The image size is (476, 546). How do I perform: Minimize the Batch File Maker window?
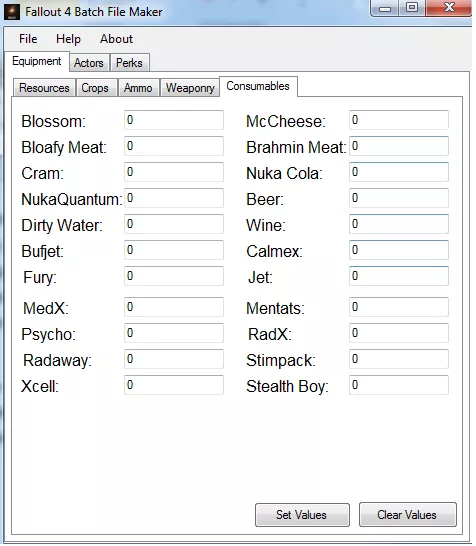[x=385, y=8]
